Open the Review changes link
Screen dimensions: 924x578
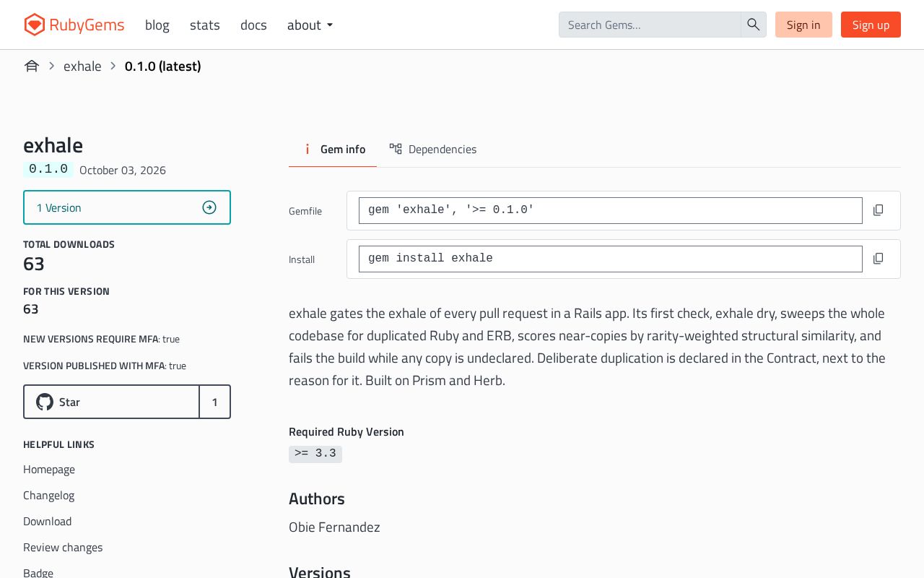[63, 548]
